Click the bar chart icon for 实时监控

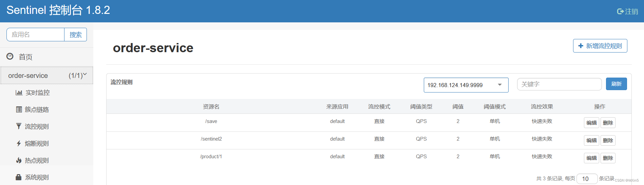pyautogui.click(x=19, y=92)
